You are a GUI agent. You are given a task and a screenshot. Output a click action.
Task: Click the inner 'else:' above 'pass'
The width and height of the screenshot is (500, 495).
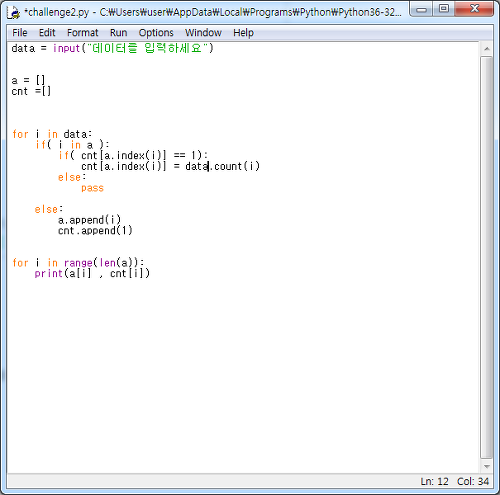point(72,177)
